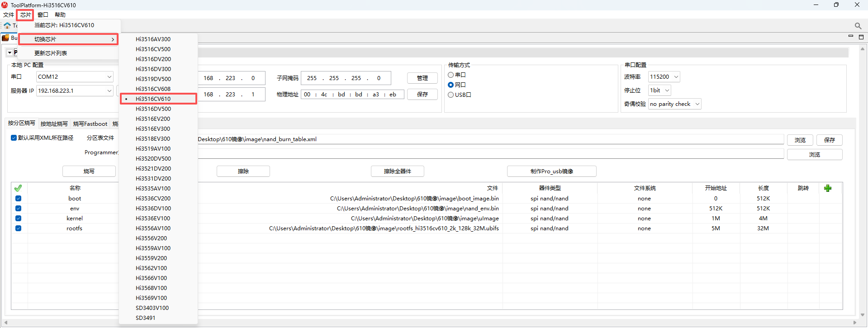Click the 烧写 burn button

pos(89,171)
